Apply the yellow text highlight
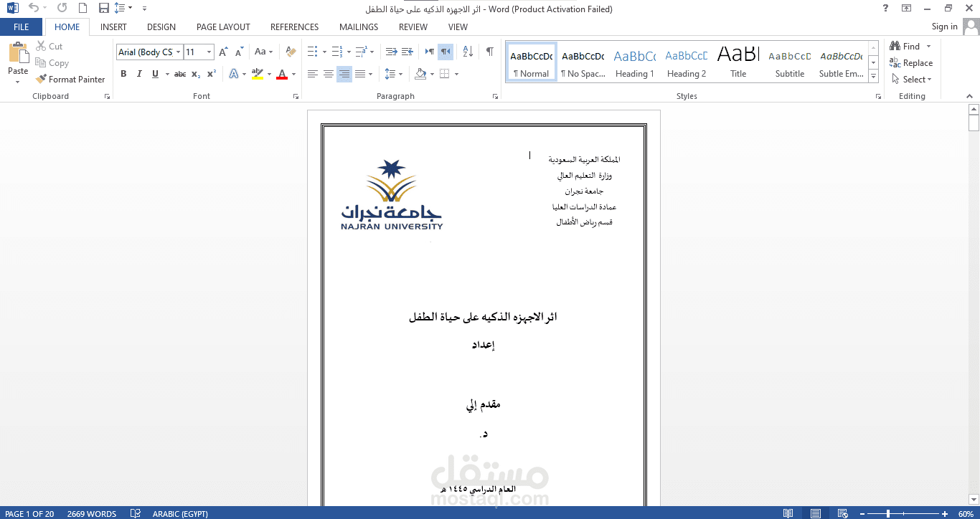The width and height of the screenshot is (980, 519). [258, 74]
